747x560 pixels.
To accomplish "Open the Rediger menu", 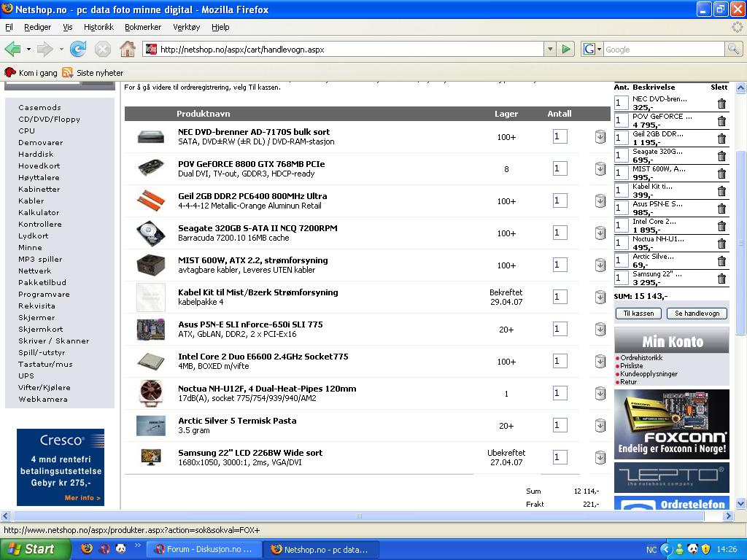I will (x=38, y=27).
